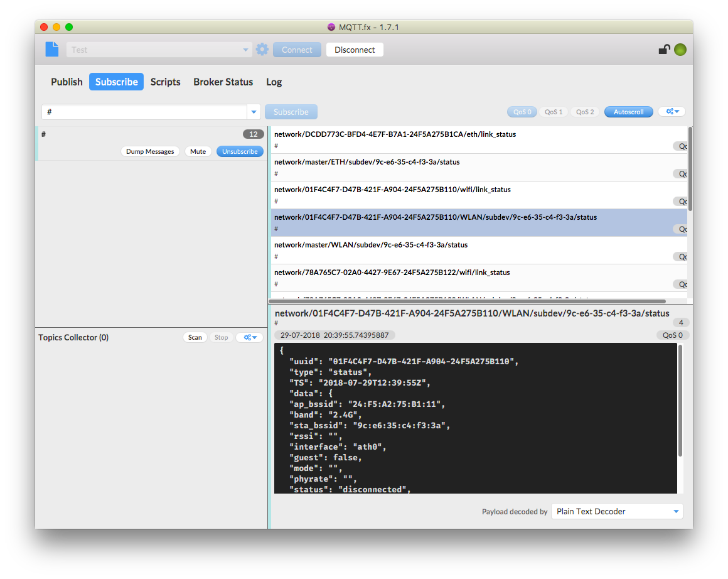Click the Unsubscribe button
Image resolution: width=728 pixels, height=579 pixels.
[x=240, y=151]
